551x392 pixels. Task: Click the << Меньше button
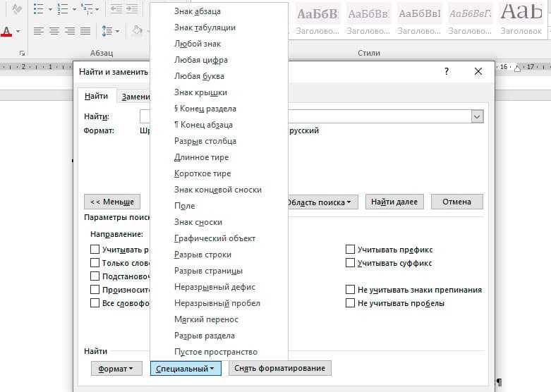pos(112,202)
